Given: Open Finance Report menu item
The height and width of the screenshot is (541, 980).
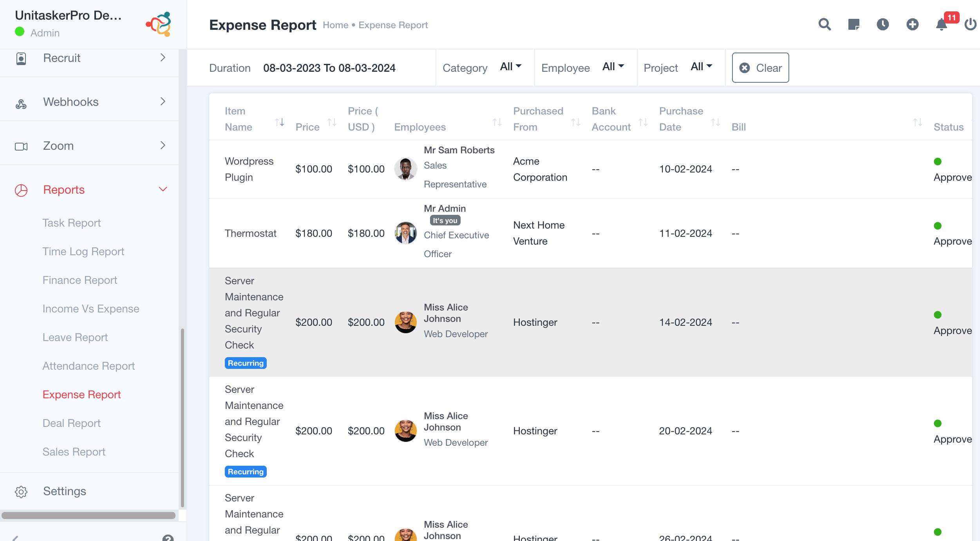Looking at the screenshot, I should [x=80, y=280].
